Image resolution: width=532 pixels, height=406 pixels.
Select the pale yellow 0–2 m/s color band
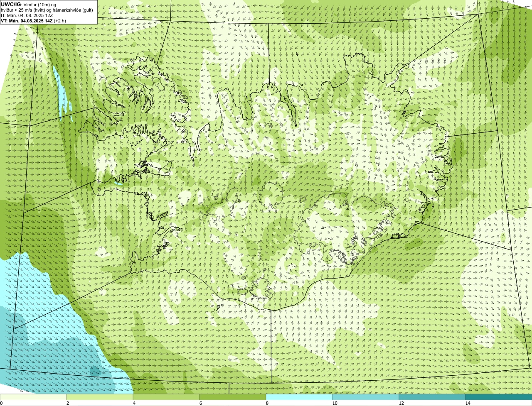coord(33,397)
